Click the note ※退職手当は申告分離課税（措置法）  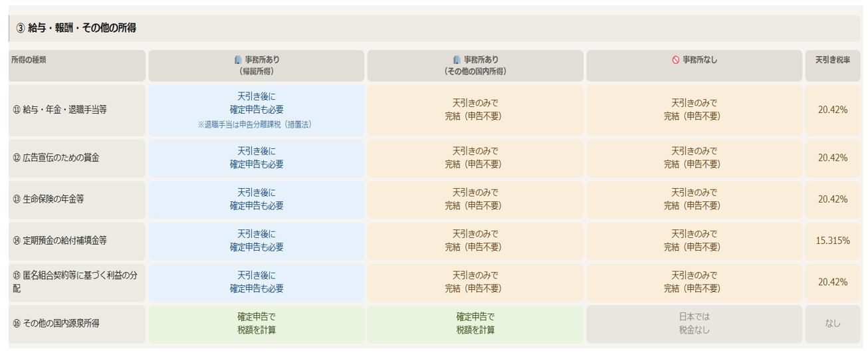256,124
